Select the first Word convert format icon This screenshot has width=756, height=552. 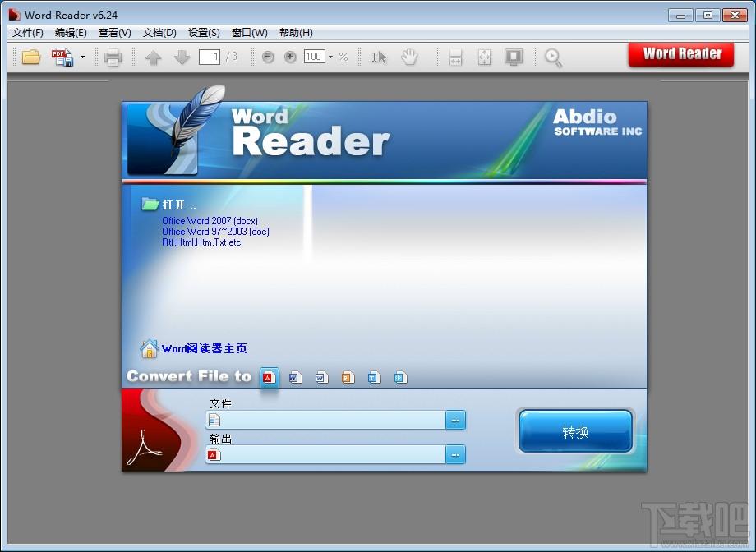(x=295, y=378)
